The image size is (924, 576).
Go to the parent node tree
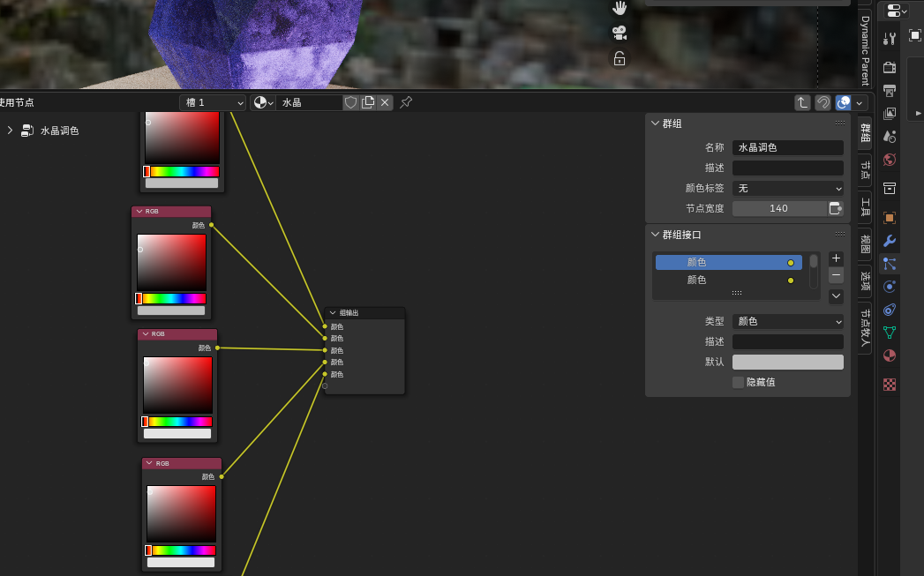[802, 102]
